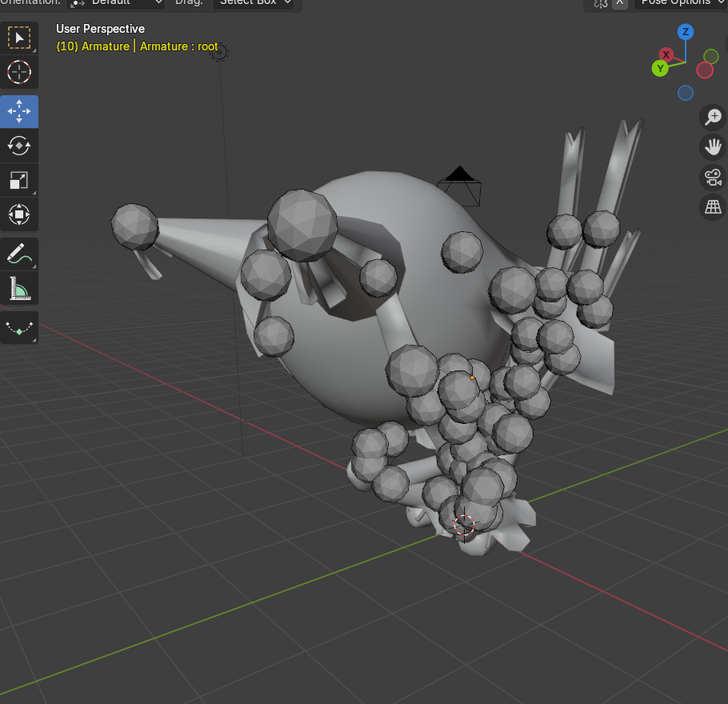Open the Orientation 'Default' dropdown
The height and width of the screenshot is (704, 728).
tap(116, 2)
